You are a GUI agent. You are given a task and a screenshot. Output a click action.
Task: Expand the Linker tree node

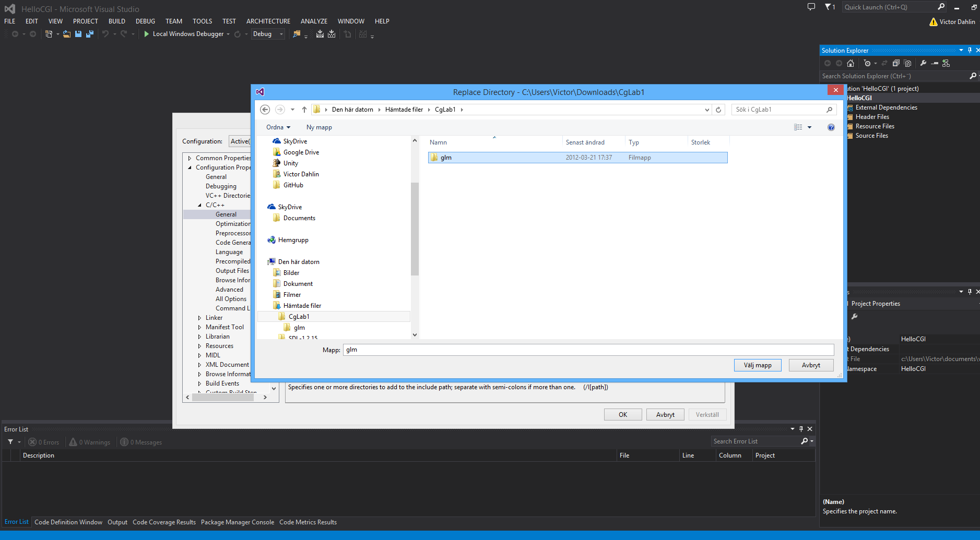[x=199, y=318]
